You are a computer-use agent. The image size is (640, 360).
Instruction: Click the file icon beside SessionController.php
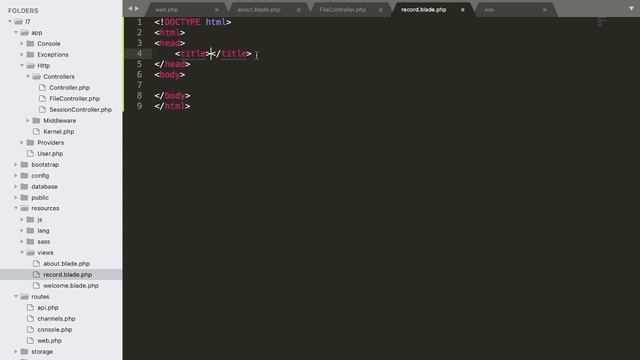tap(42, 109)
